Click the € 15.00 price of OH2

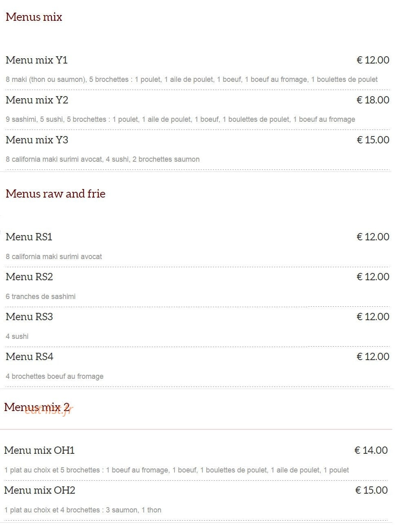point(371,490)
